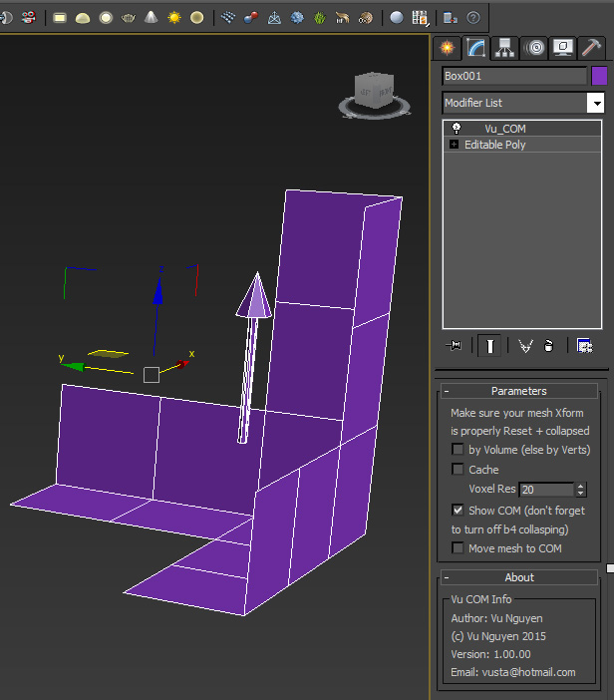The image size is (614, 700).
Task: Toggle Vu_COM modifier lightbulb visibility
Action: [457, 129]
